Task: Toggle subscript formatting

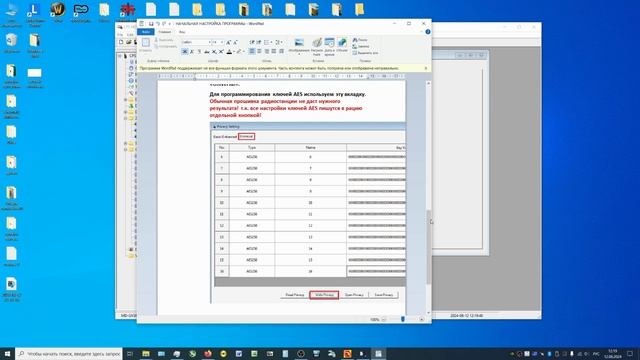Action: pos(214,51)
